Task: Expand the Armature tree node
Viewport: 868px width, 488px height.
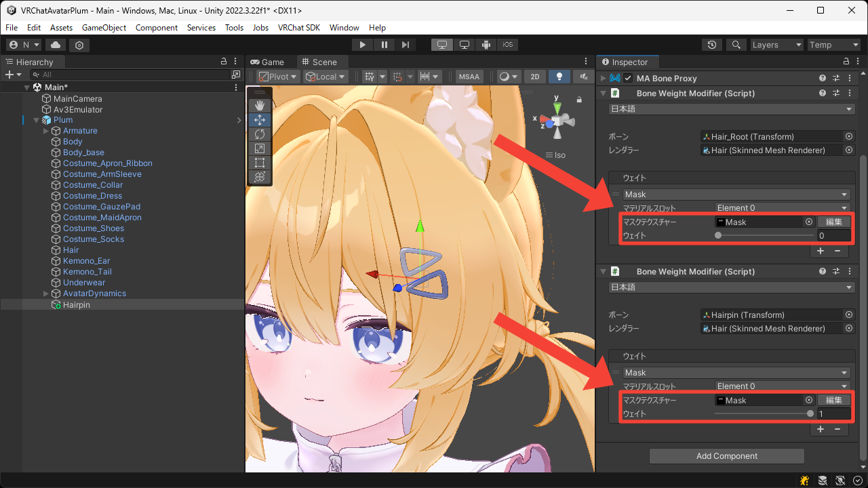Action: tap(46, 131)
